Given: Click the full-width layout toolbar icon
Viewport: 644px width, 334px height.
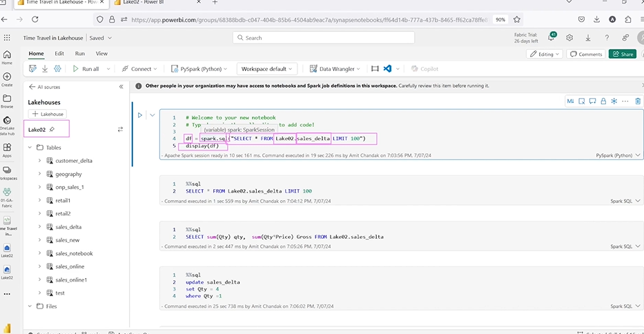Looking at the screenshot, I should [x=375, y=68].
